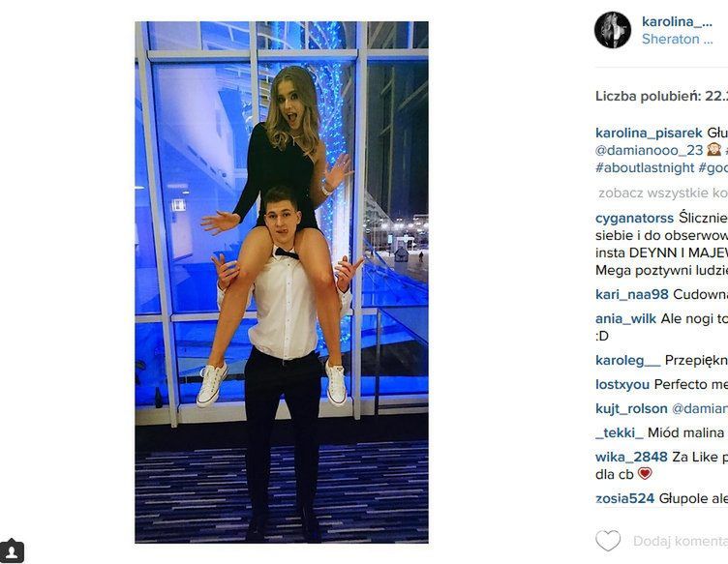Open the zosia524 commenter profile

click(x=625, y=498)
